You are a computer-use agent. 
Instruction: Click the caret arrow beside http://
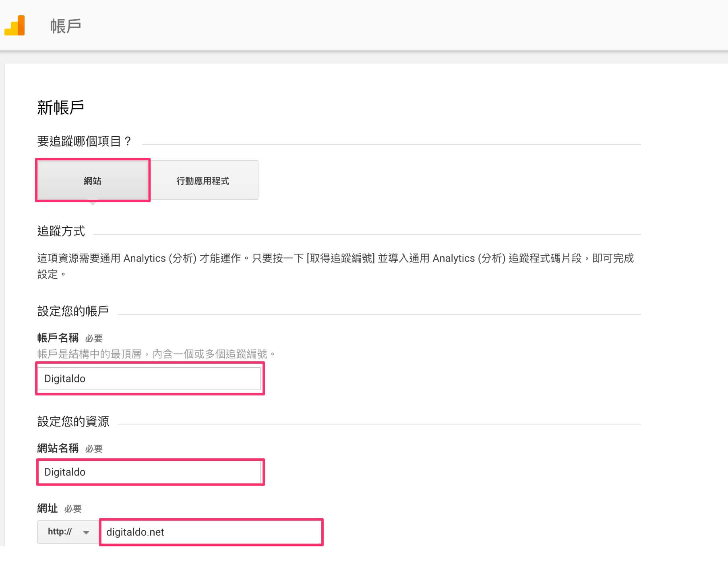coord(86,532)
